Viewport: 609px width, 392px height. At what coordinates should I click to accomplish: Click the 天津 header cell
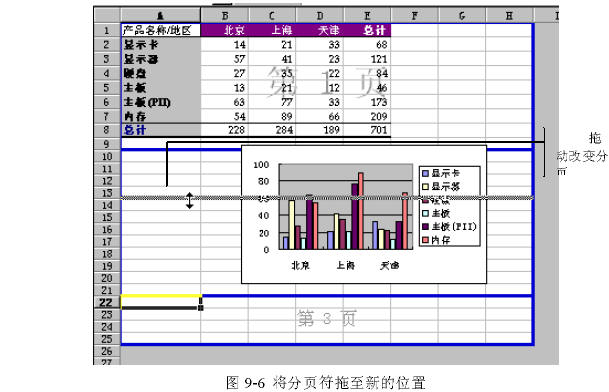point(320,30)
